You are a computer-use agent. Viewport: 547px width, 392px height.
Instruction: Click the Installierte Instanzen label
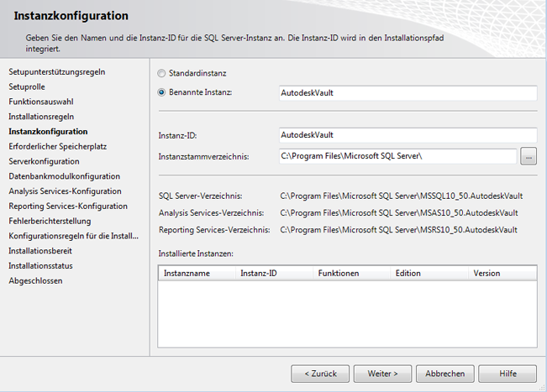(x=196, y=253)
